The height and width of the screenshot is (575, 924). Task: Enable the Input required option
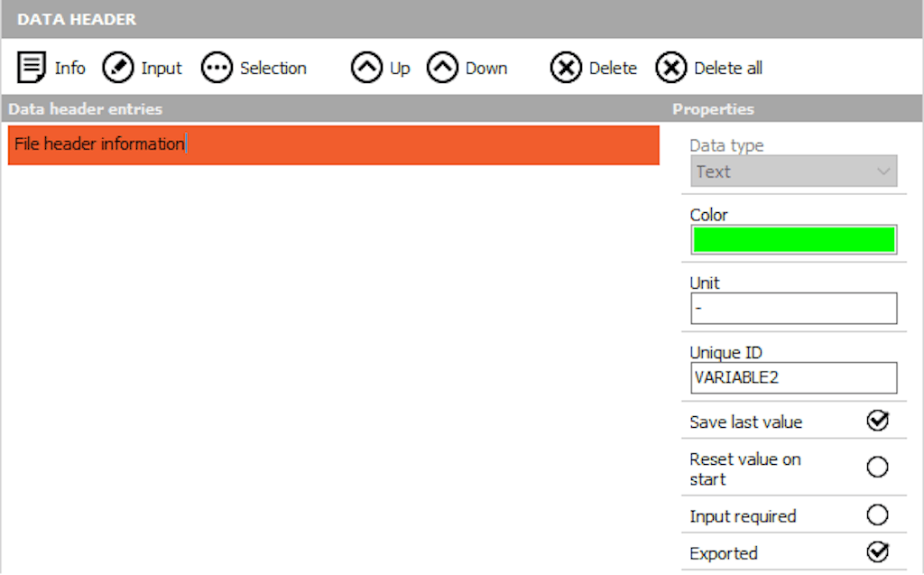pos(877,515)
